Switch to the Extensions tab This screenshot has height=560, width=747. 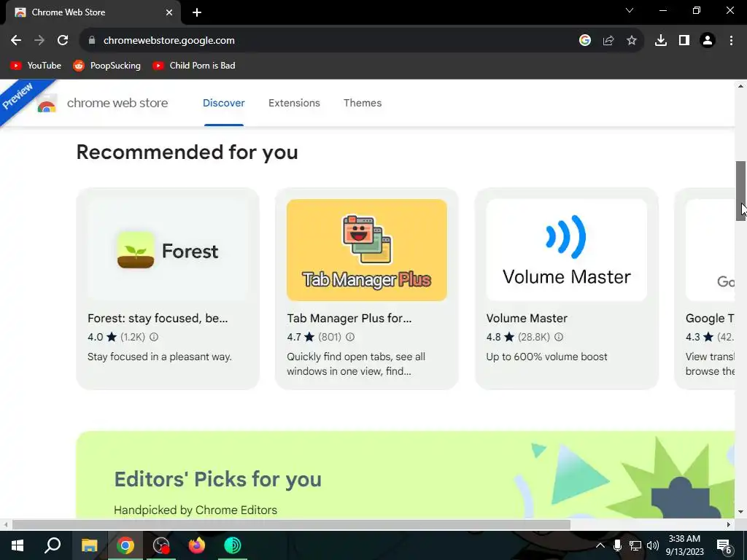(x=294, y=103)
